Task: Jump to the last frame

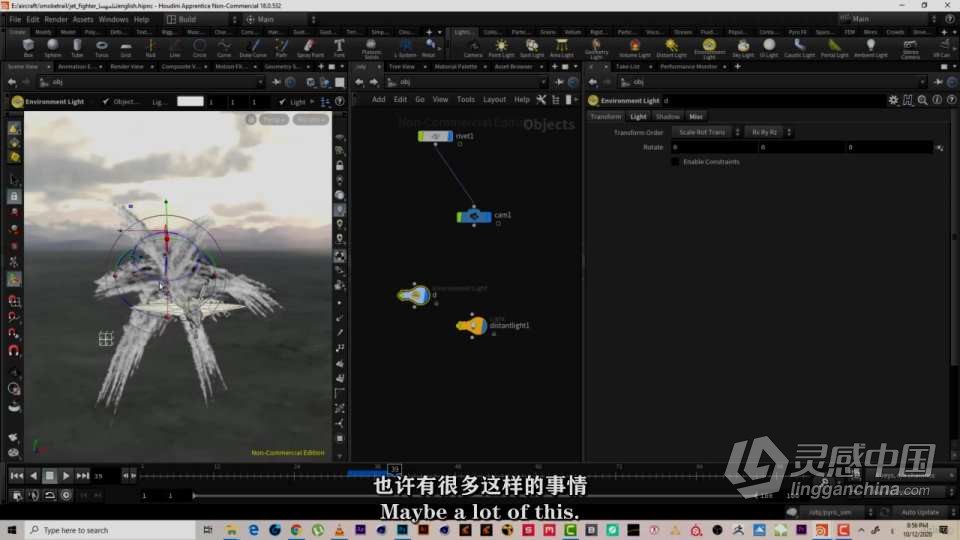Action: click(83, 476)
